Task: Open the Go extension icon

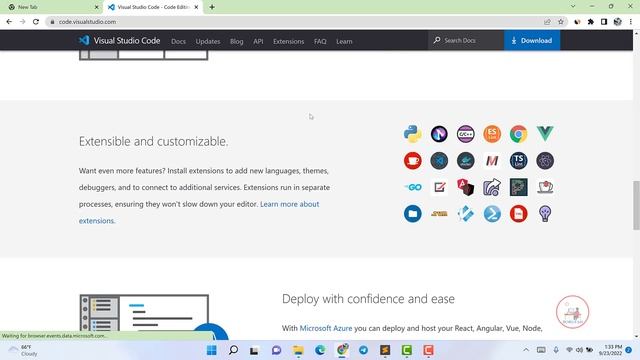Action: [x=412, y=187]
